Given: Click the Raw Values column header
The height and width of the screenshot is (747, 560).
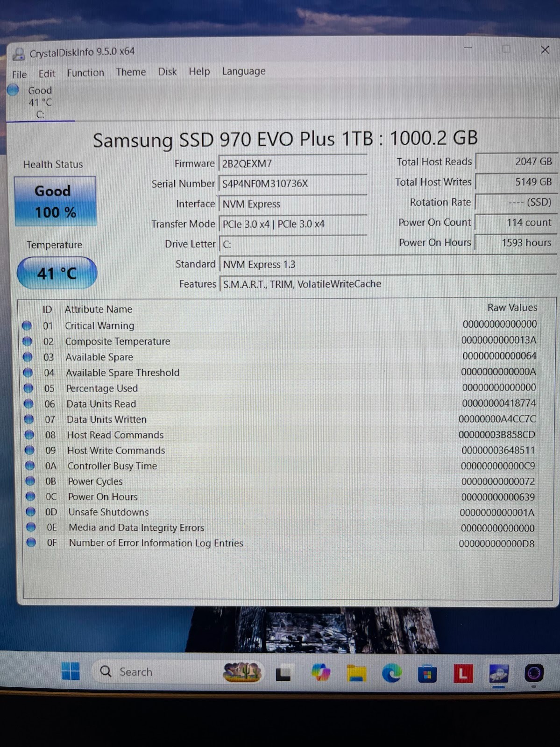Looking at the screenshot, I should coord(512,308).
